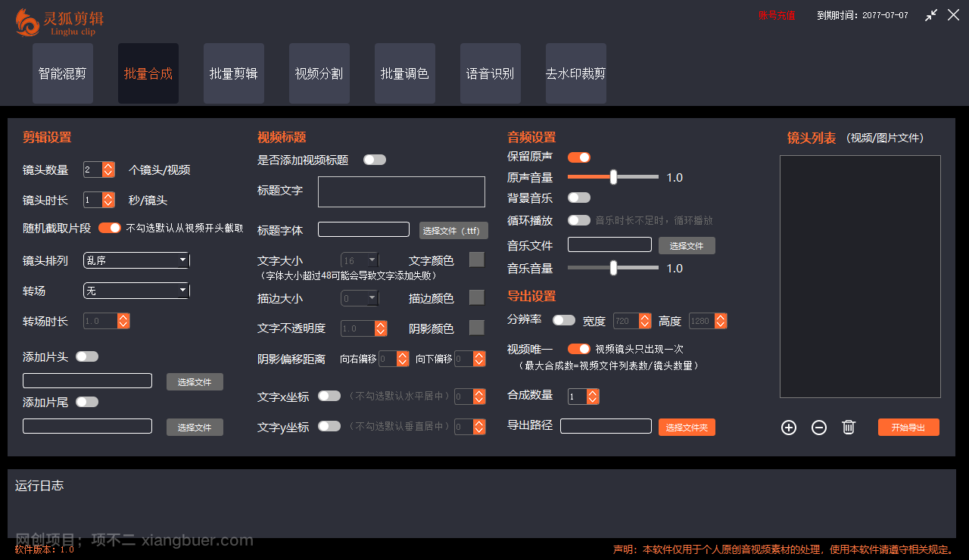The image size is (969, 560).
Task: Click the 标题文字 text input box
Action: click(x=401, y=191)
